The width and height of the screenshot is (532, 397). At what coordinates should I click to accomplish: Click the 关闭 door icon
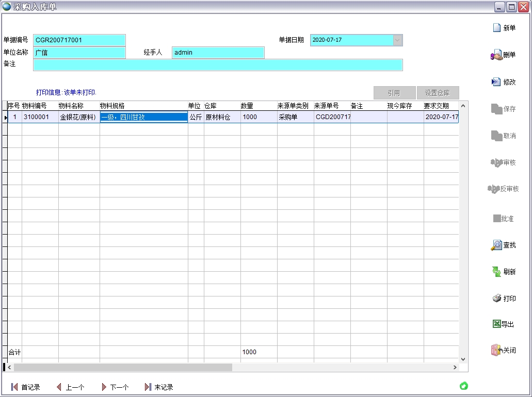pos(496,350)
